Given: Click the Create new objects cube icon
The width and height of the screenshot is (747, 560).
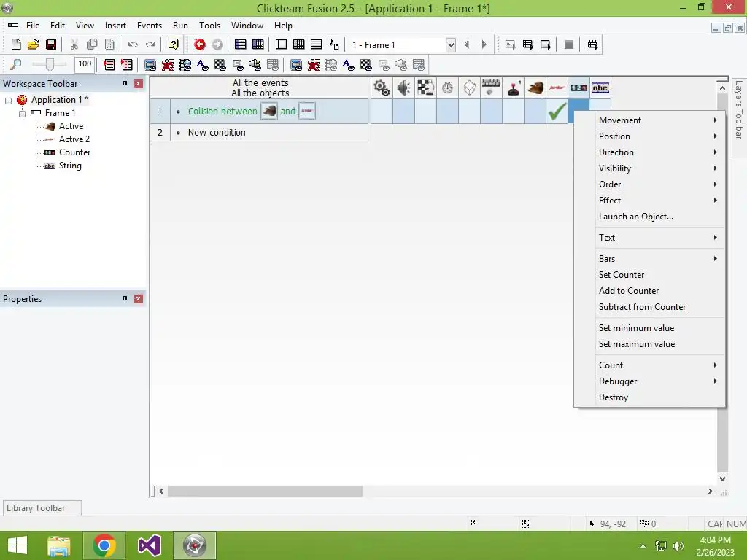Looking at the screenshot, I should click(x=469, y=87).
